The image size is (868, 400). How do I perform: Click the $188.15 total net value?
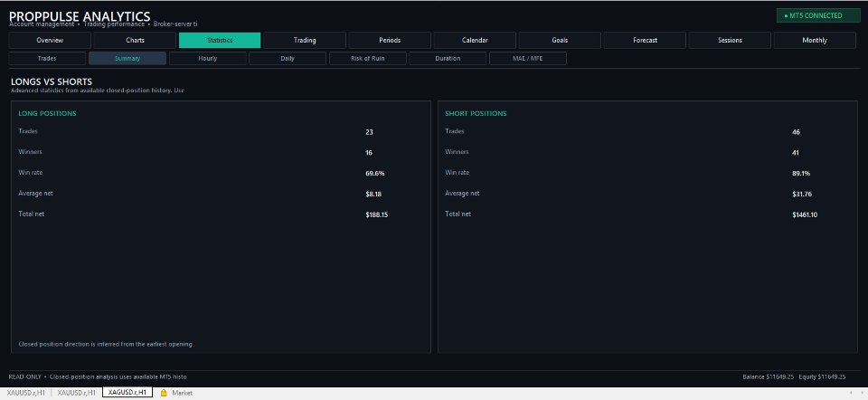pos(376,215)
